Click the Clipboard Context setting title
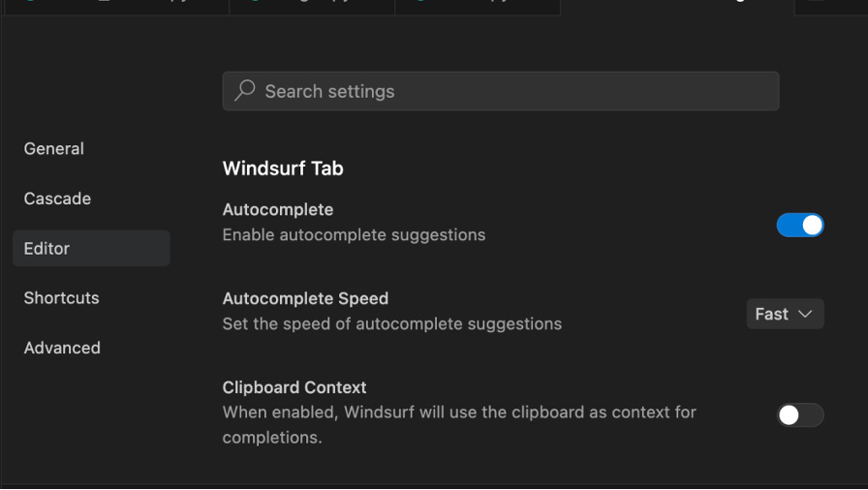This screenshot has height=490, width=868. pyautogui.click(x=294, y=387)
